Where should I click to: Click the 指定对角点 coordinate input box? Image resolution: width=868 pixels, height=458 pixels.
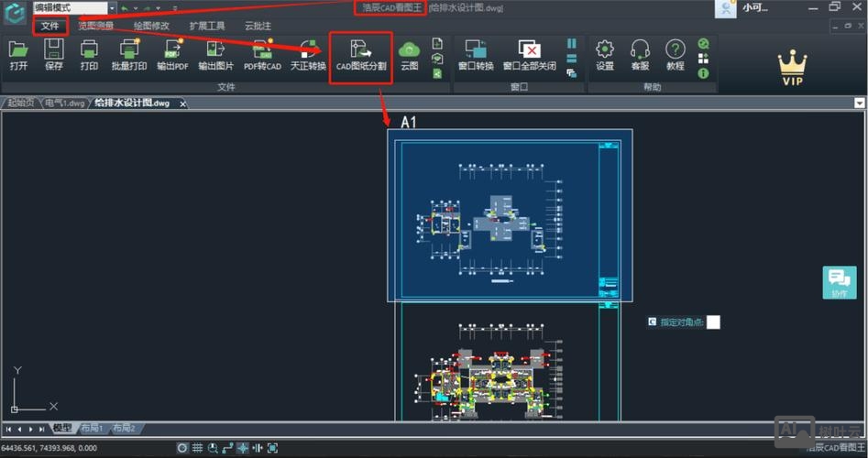point(713,322)
